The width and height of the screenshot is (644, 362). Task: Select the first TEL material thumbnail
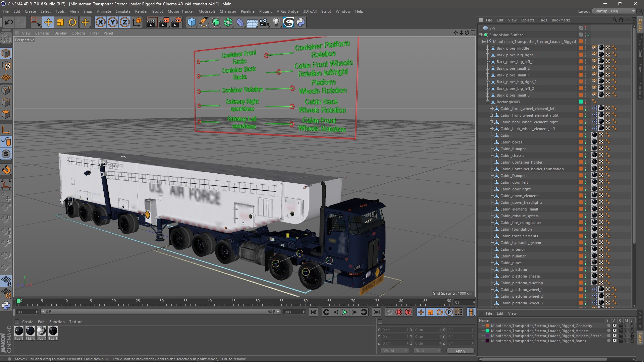[19, 331]
